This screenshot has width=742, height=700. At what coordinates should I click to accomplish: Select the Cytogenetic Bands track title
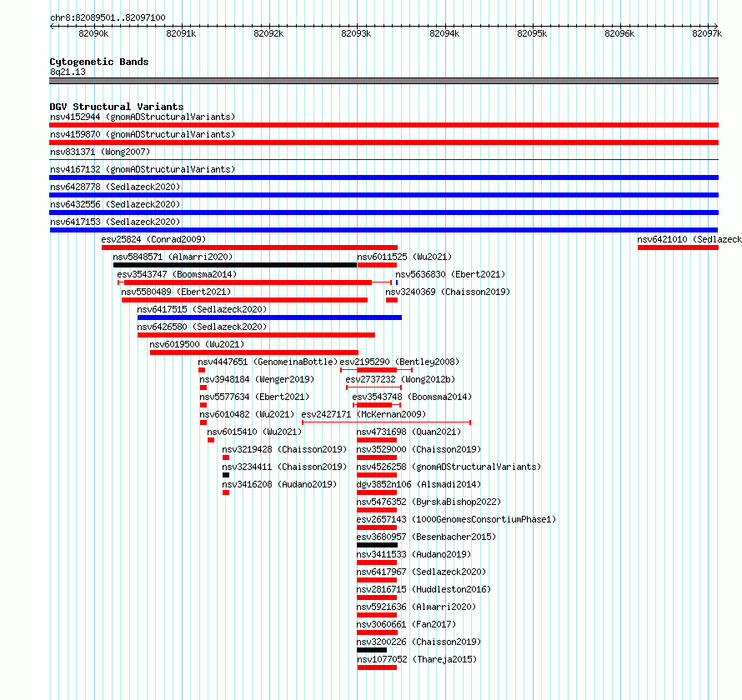pyautogui.click(x=99, y=62)
